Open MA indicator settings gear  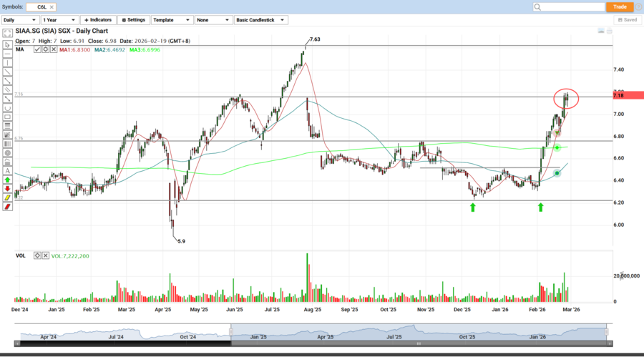point(45,49)
